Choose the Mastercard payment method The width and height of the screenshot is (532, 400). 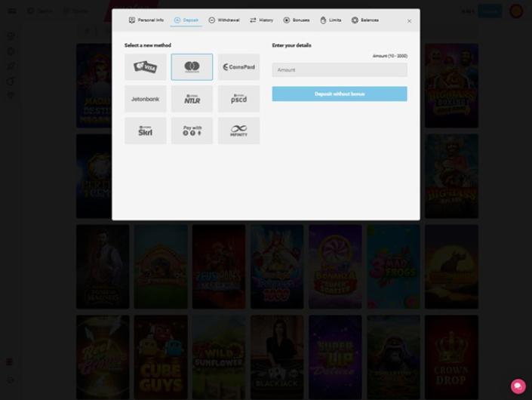(x=192, y=67)
